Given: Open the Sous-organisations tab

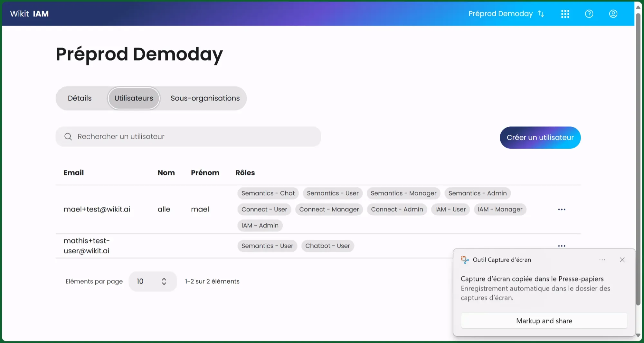Looking at the screenshot, I should [x=205, y=98].
